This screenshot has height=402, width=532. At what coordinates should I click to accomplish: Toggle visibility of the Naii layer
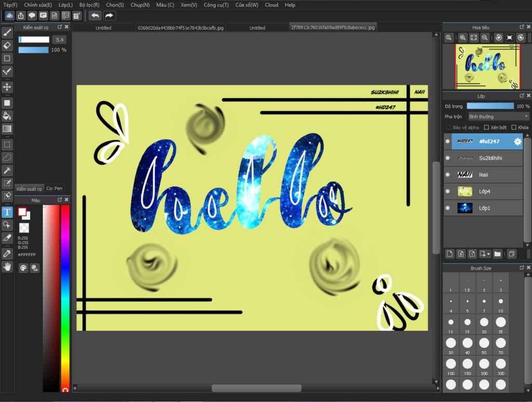click(x=448, y=175)
